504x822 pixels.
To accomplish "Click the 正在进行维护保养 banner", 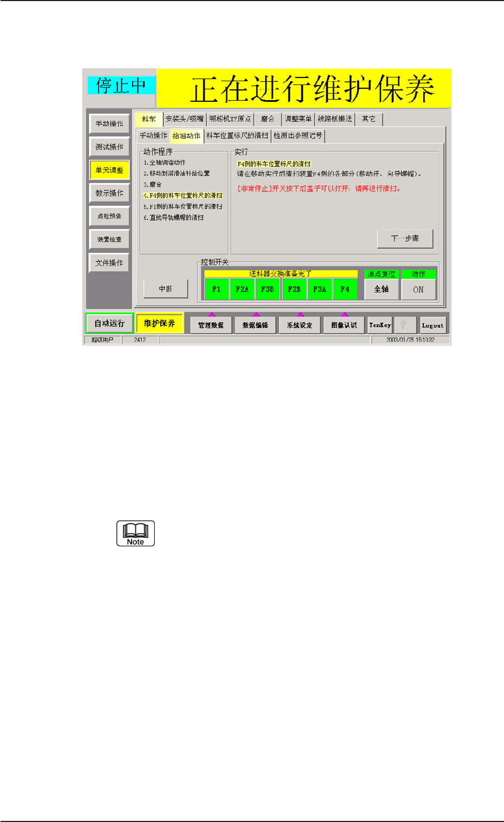I will pos(304,88).
